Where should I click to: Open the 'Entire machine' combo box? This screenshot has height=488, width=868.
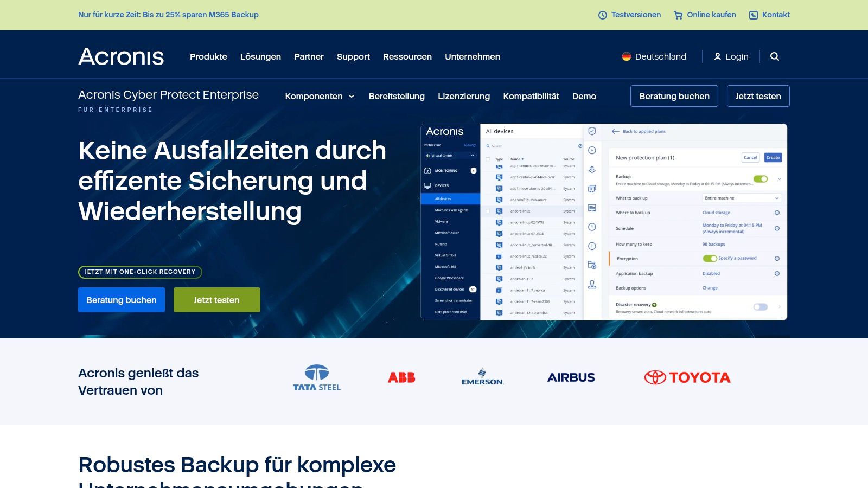coord(742,198)
